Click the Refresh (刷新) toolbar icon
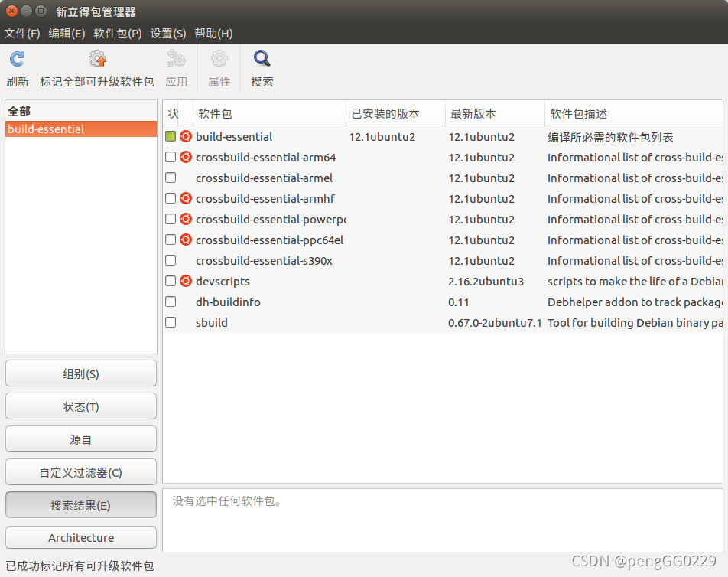 pos(17,59)
